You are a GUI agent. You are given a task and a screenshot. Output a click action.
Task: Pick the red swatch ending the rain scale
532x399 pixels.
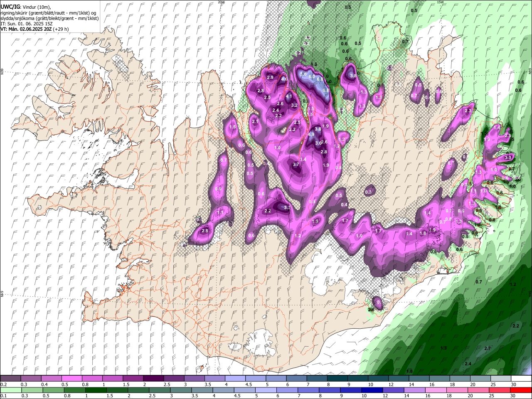(x=521, y=390)
